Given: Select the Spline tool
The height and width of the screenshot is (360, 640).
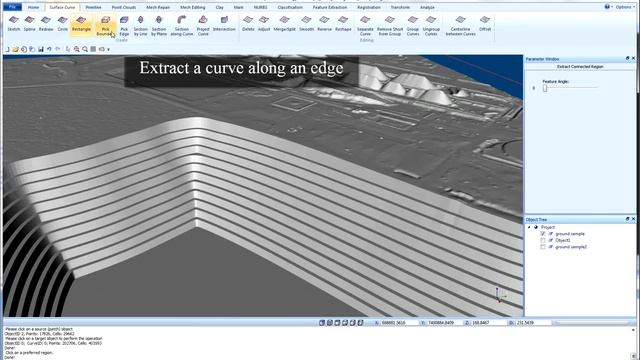Looking at the screenshot, I should (29, 24).
